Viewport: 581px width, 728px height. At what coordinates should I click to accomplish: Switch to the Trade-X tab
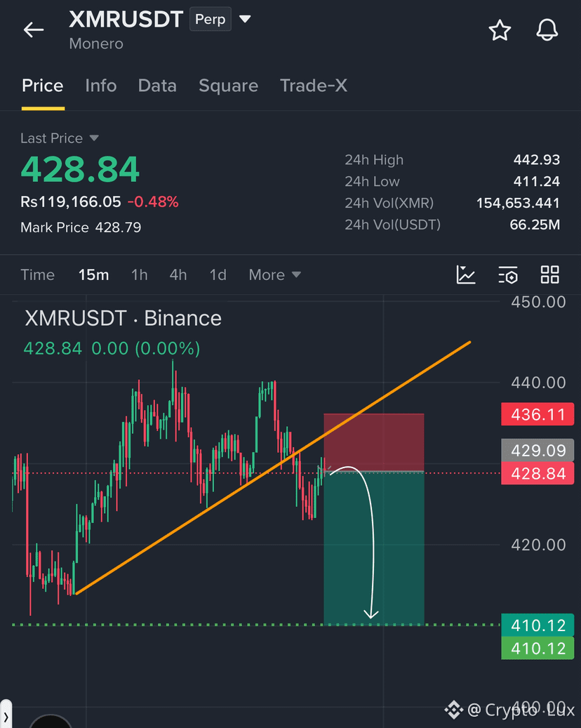click(x=314, y=86)
